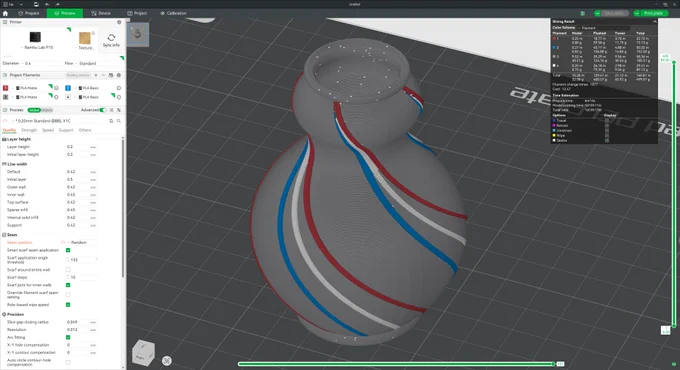This screenshot has width=680, height=370.
Task: Click the horizontal move slider handle
Action: (x=553, y=364)
